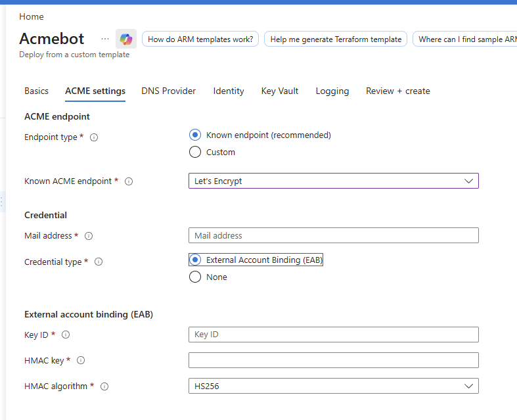Image resolution: width=517 pixels, height=420 pixels.
Task: Show info tooltip for Mail address
Action: click(x=89, y=236)
